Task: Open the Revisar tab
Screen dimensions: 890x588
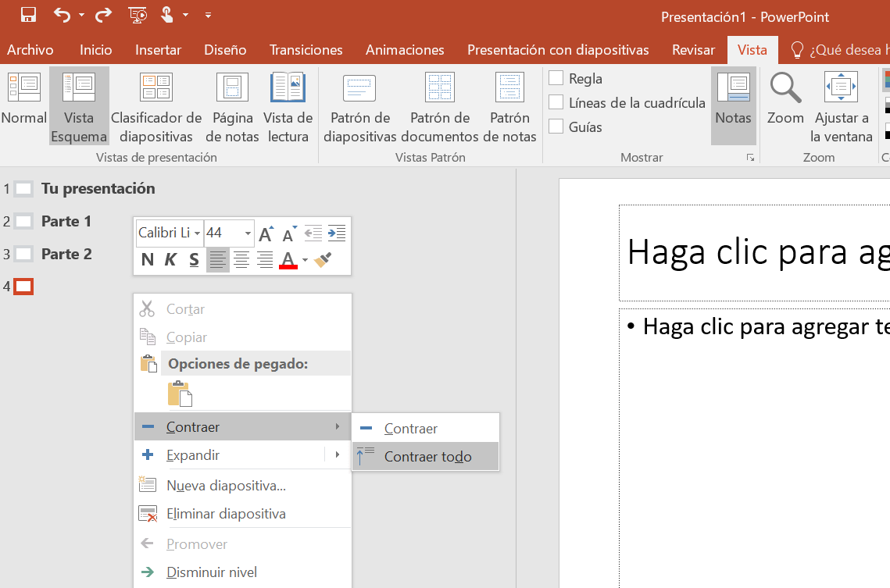Action: point(693,50)
